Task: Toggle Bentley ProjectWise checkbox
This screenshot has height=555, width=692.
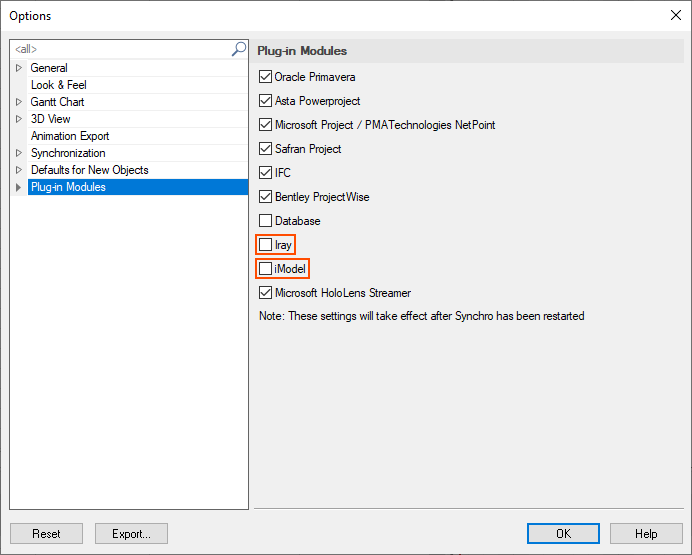Action: [x=265, y=197]
